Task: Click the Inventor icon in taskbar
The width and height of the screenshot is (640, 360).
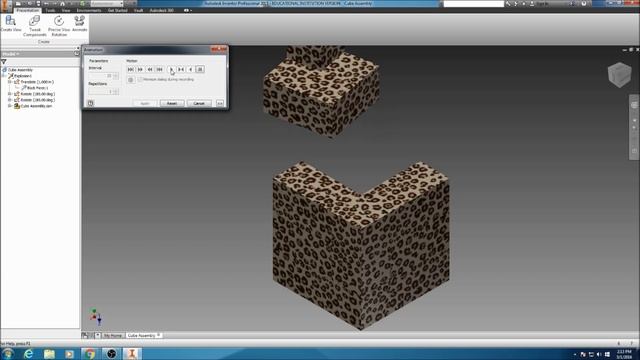Action: [x=132, y=353]
